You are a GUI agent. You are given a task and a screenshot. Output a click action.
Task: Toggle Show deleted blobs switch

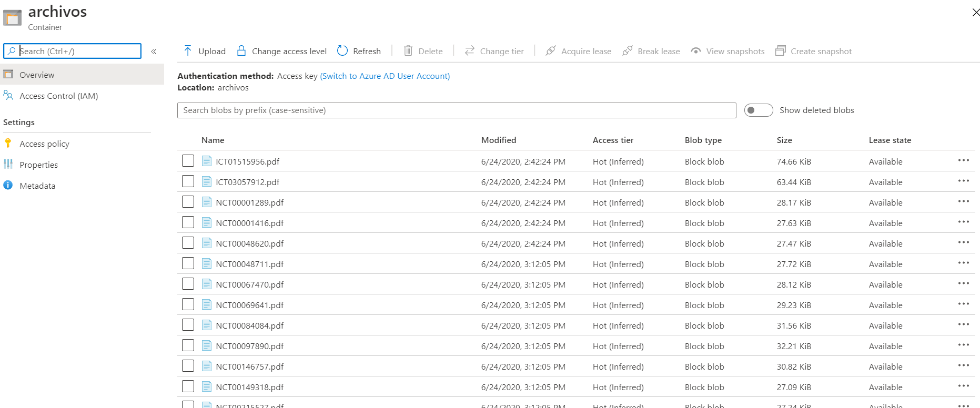pyautogui.click(x=758, y=110)
